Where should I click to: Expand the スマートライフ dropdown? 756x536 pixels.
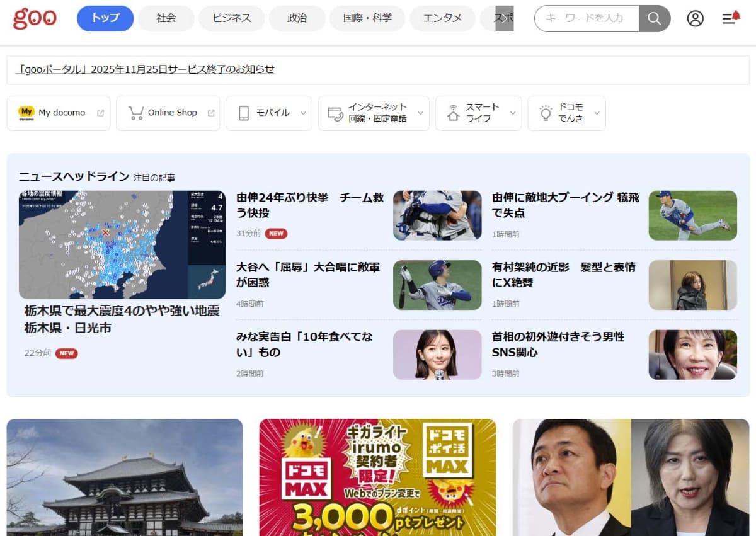coord(512,113)
